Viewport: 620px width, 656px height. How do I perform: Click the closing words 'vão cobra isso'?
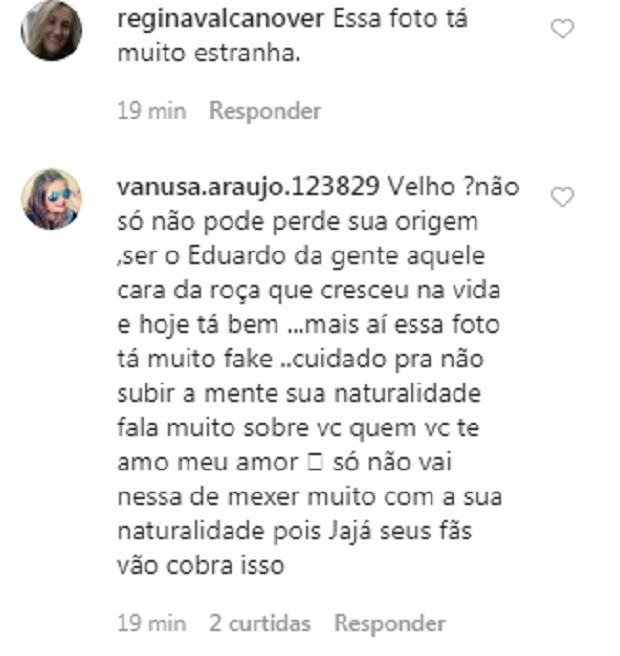coord(201,565)
